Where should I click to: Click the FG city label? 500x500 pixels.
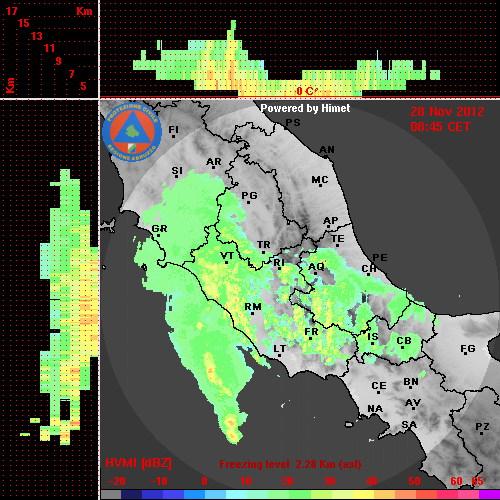click(x=468, y=349)
